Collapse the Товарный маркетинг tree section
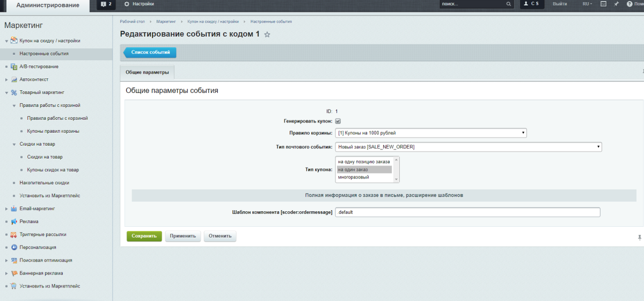This screenshot has height=301, width=644. pyautogui.click(x=6, y=92)
